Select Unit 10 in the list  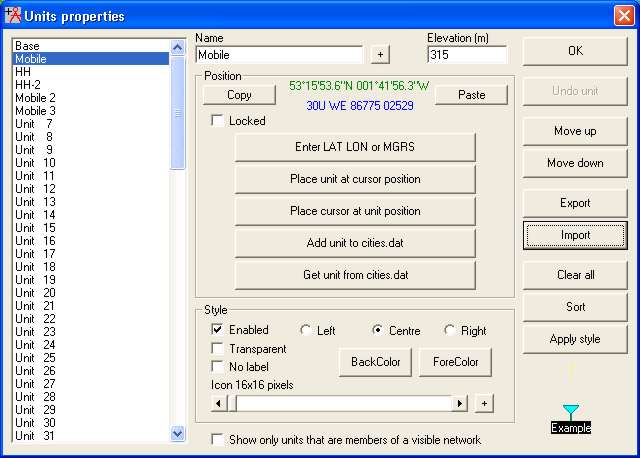coord(91,163)
